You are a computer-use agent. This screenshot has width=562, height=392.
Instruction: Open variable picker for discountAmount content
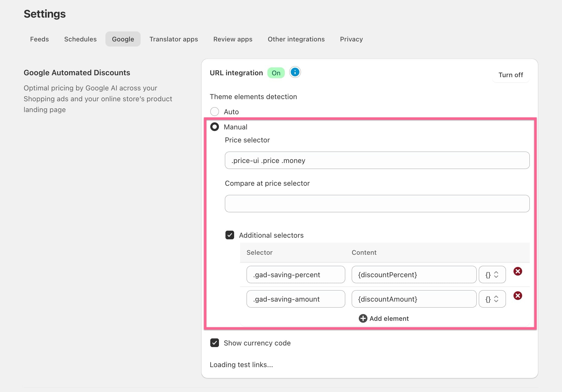(492, 299)
